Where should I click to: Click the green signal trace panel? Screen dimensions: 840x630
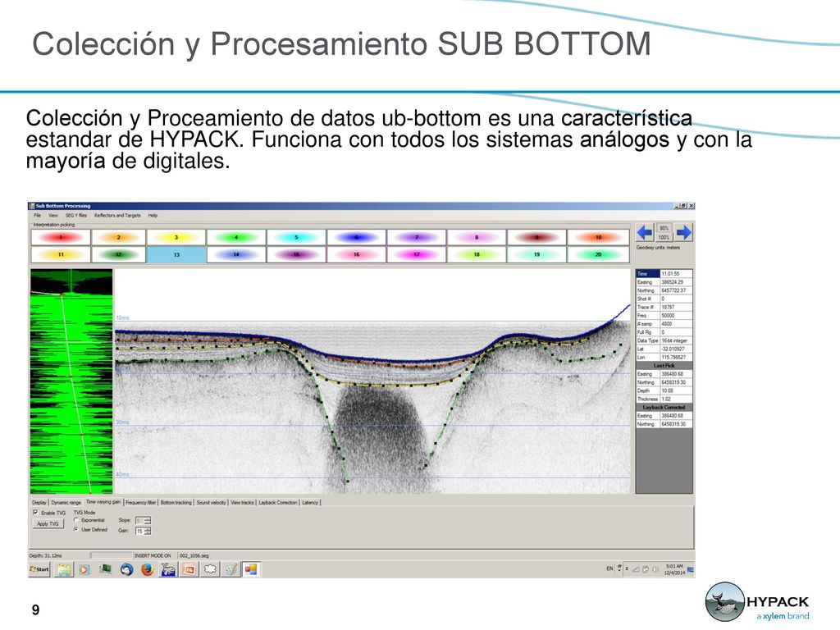pyautogui.click(x=71, y=381)
